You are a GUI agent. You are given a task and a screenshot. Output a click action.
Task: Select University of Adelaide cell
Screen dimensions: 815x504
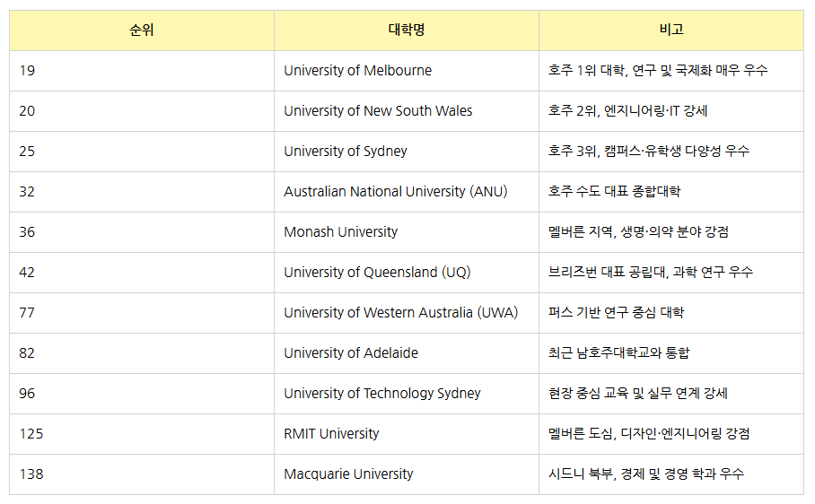pyautogui.click(x=407, y=353)
